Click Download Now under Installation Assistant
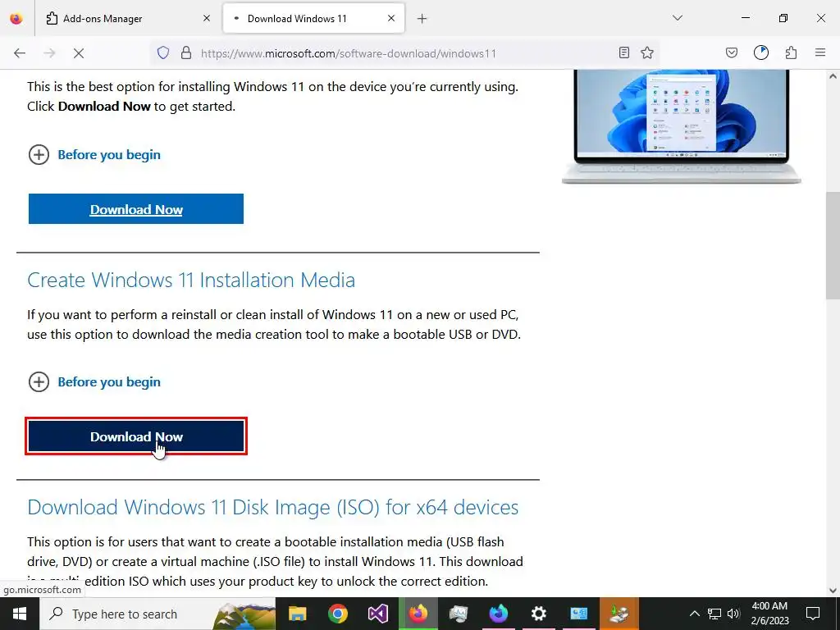The width and height of the screenshot is (840, 630). pos(136,209)
